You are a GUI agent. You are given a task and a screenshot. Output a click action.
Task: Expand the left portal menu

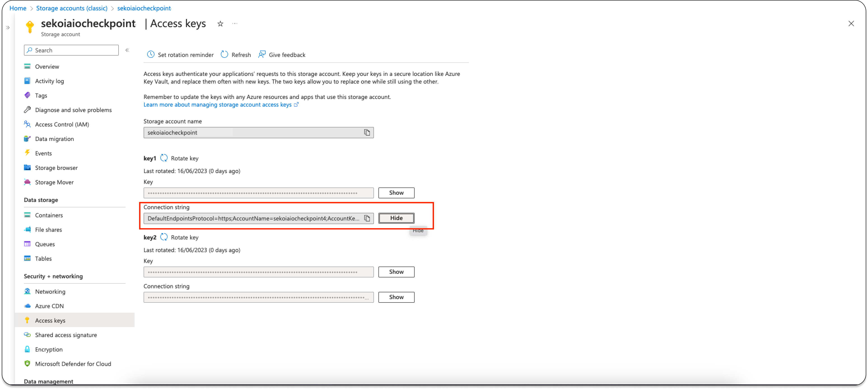coord(8,28)
